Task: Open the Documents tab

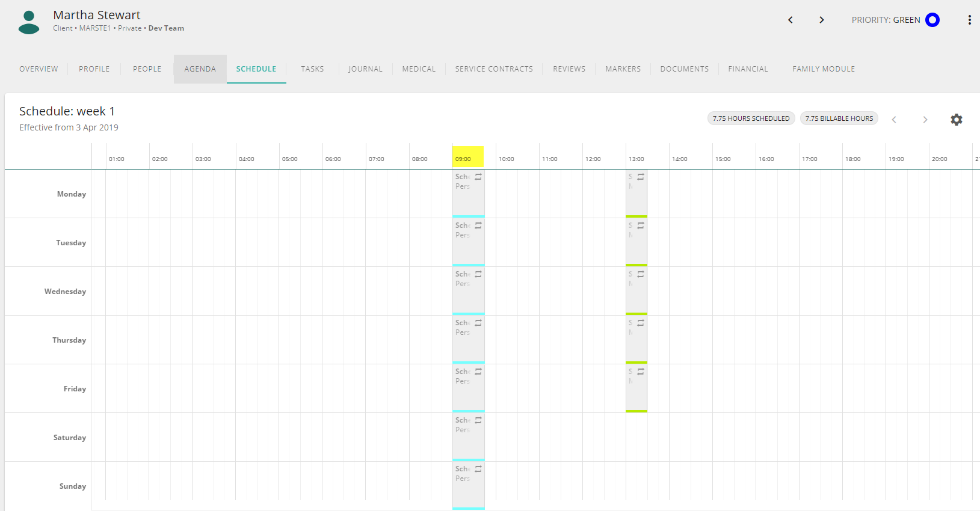Action: [685, 69]
